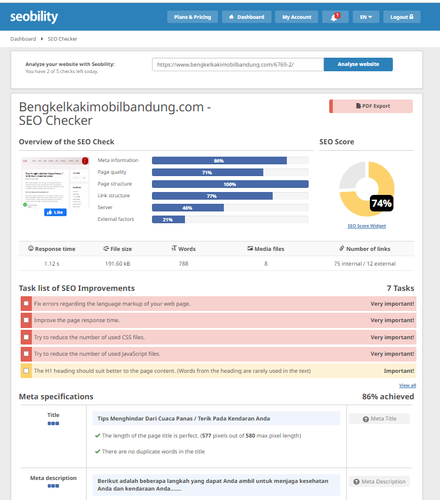Viewport: 440px width, 500px height.
Task: Click 'no duplicate words in the title' check
Action: click(150, 452)
